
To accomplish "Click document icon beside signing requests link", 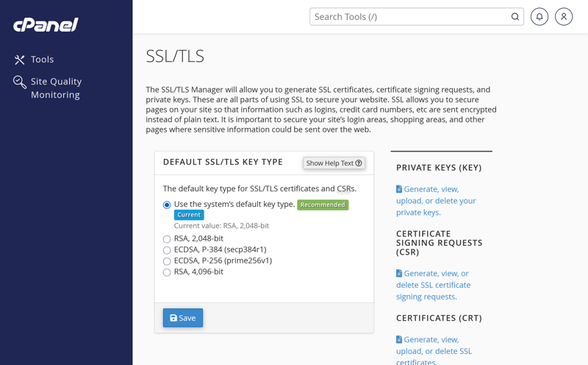I will [399, 273].
